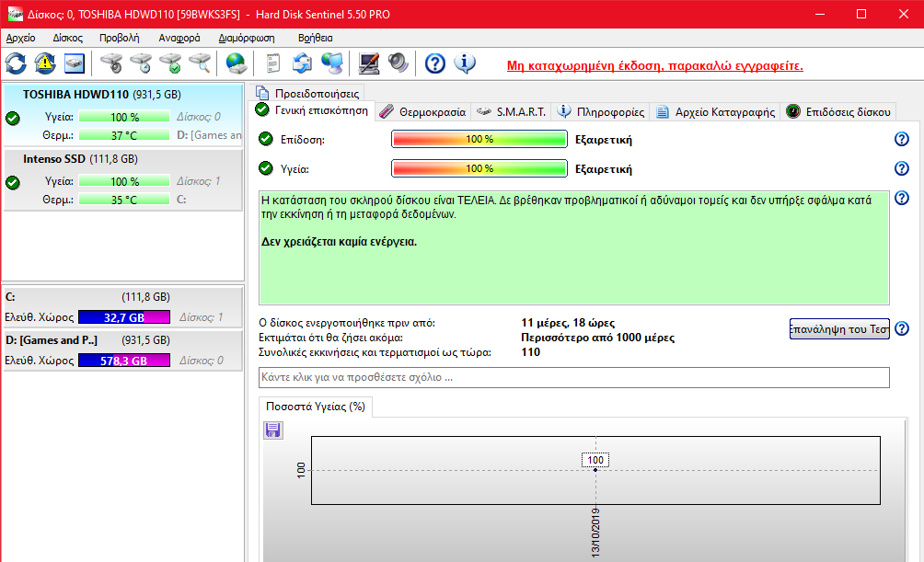Click the disk with clock toolbar icon
The image size is (924, 562).
(x=141, y=63)
